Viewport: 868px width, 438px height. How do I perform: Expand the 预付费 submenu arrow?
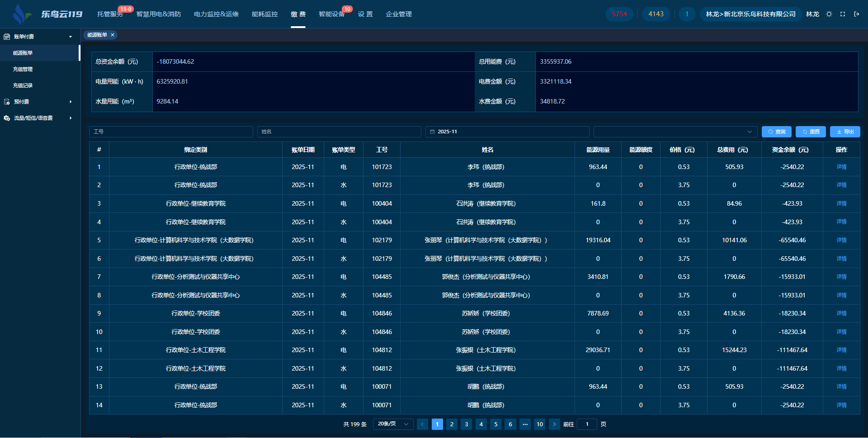[71, 102]
